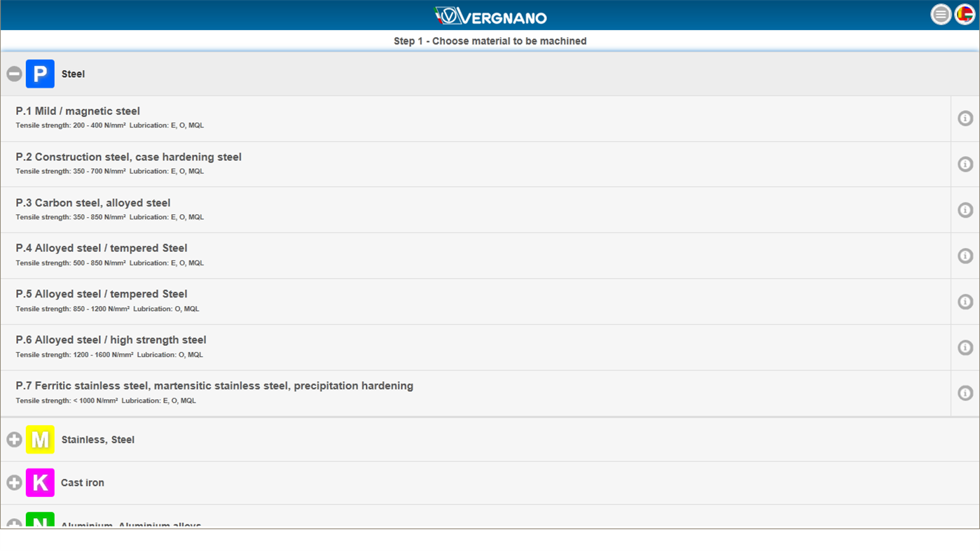View info for P.4 Alloyed tempered steel
This screenshot has height=551, width=980.
click(x=965, y=255)
